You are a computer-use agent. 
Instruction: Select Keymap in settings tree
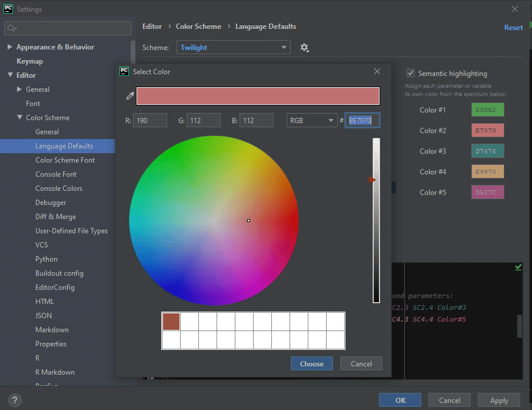pos(30,61)
